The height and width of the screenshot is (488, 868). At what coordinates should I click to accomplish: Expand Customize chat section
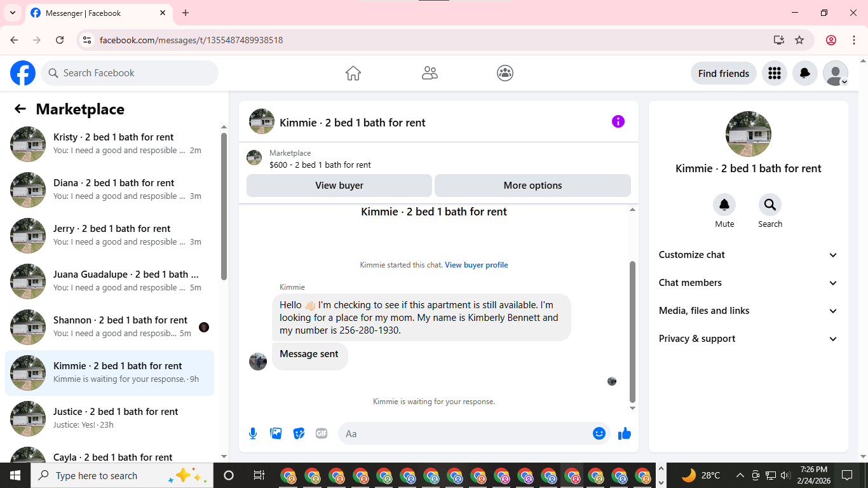(749, 255)
